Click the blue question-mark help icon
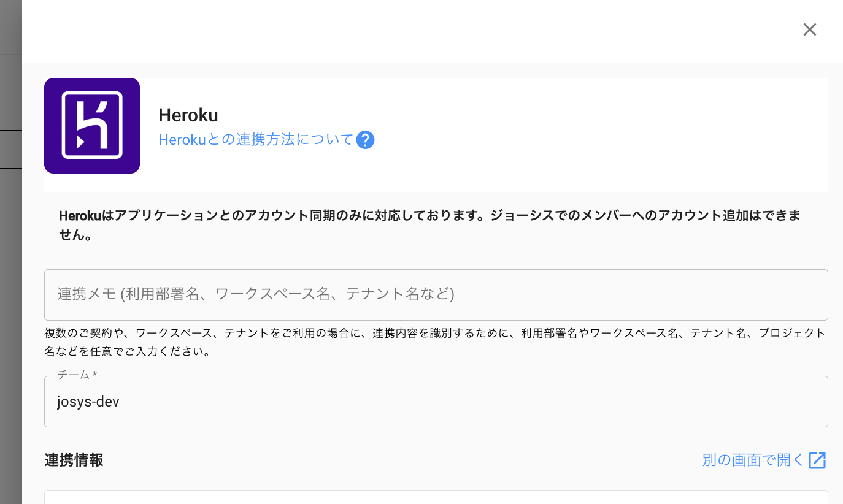This screenshot has height=504, width=843. coord(365,140)
